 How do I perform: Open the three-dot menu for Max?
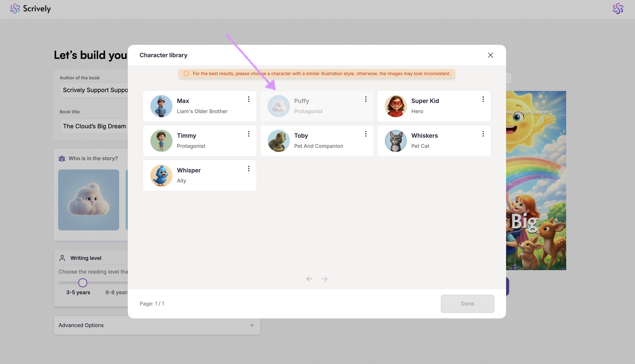pyautogui.click(x=249, y=99)
